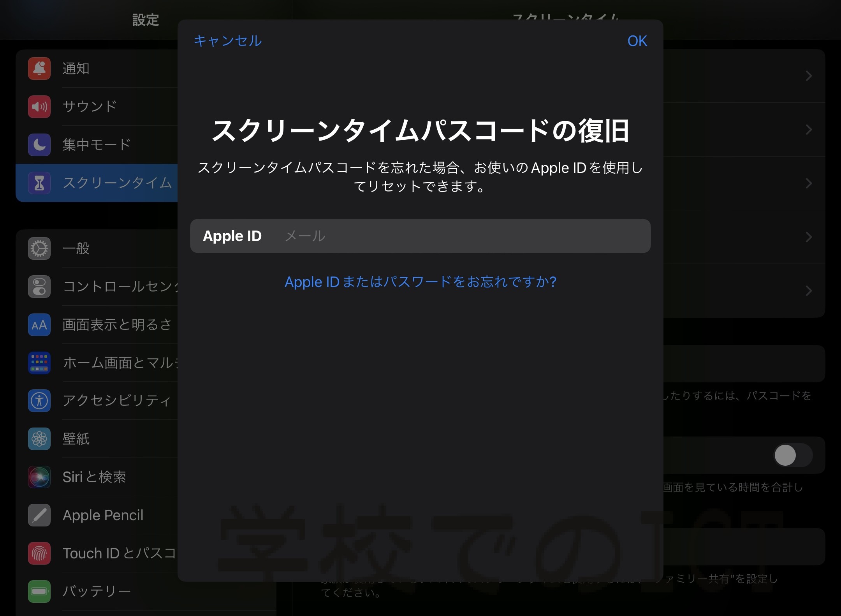841x616 pixels.
Task: Open the first chevron row in the screen time pane
Action: tap(744, 76)
